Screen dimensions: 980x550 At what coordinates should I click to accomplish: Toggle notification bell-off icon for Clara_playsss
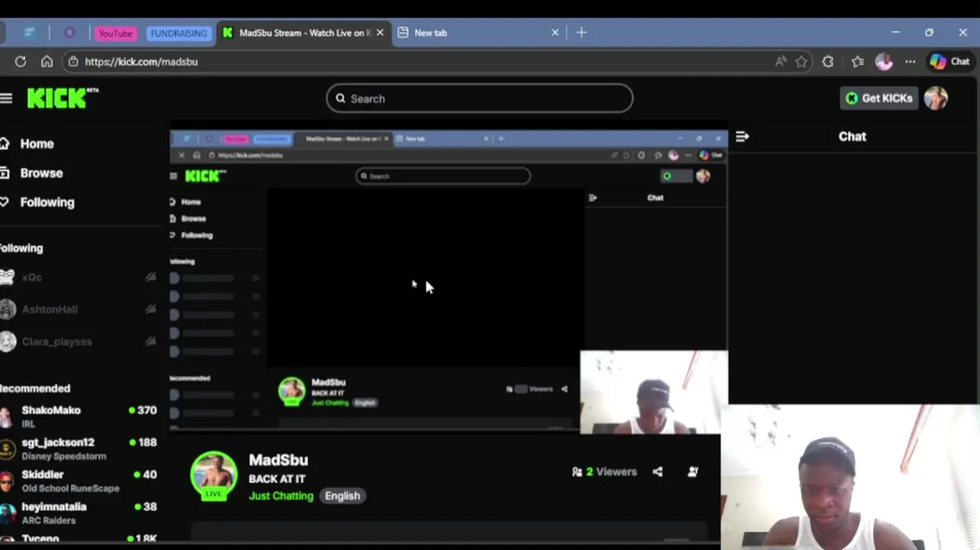150,341
